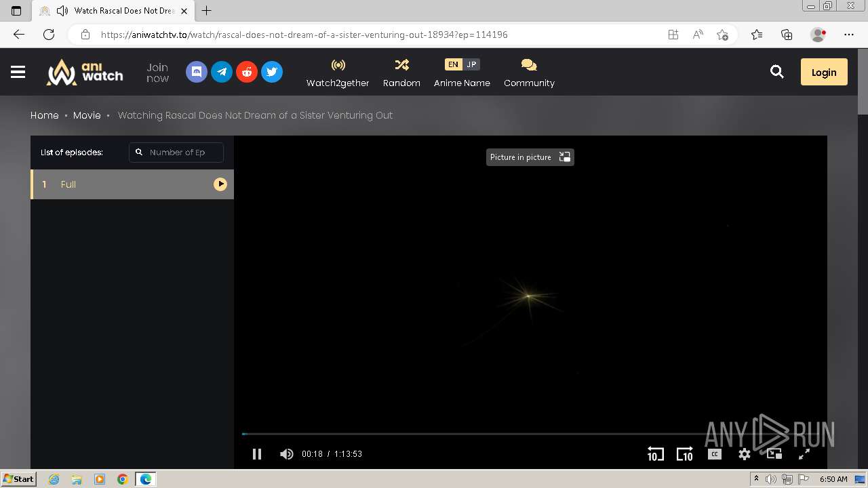Click the address bar URL

304,35
